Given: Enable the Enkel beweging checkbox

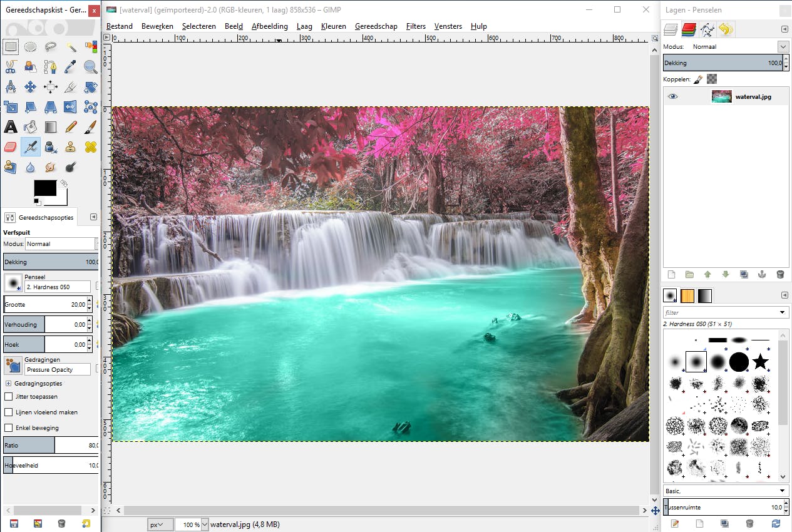Looking at the screenshot, I should pyautogui.click(x=9, y=428).
